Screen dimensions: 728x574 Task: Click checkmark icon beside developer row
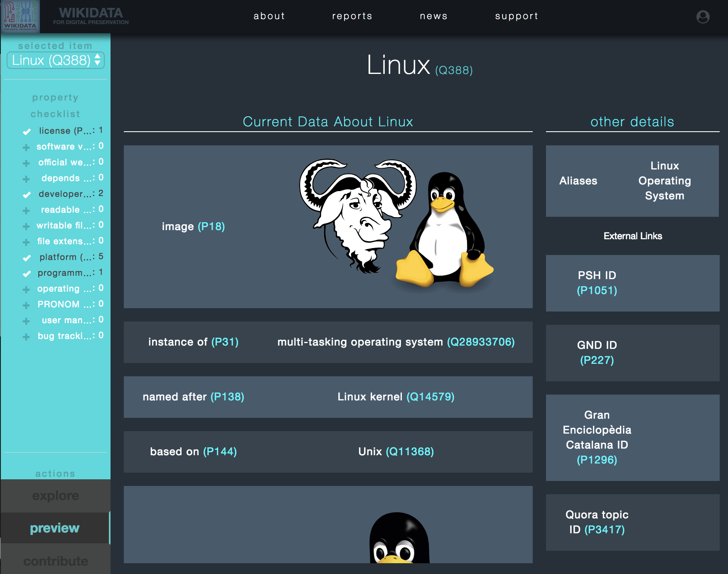pyautogui.click(x=27, y=195)
